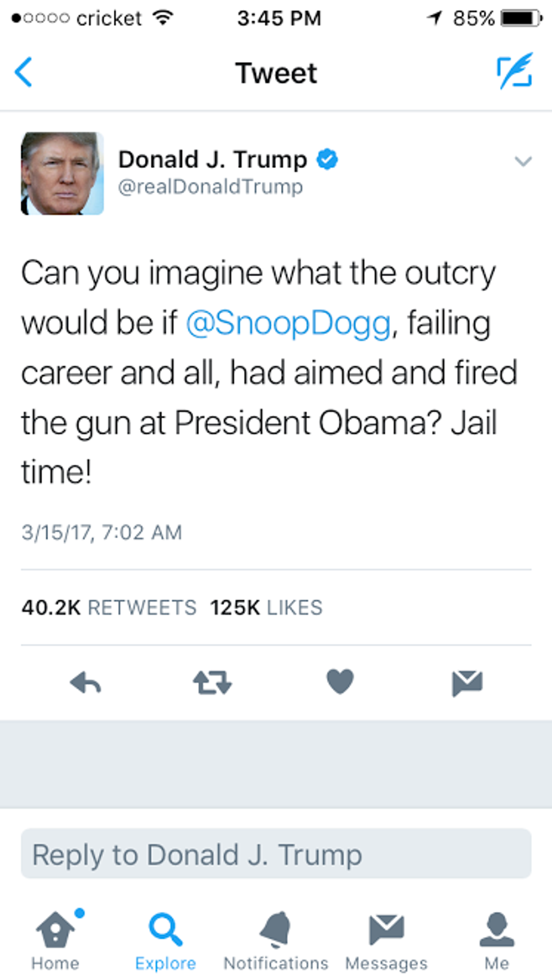Screen dimensions: 552x980
Task: Open the @realDonaldTrump handle
Action: click(210, 187)
